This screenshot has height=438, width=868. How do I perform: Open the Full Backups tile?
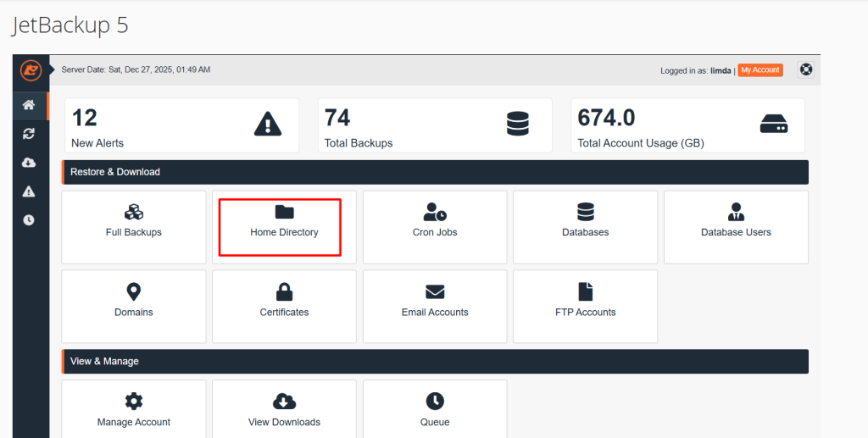coord(133,227)
